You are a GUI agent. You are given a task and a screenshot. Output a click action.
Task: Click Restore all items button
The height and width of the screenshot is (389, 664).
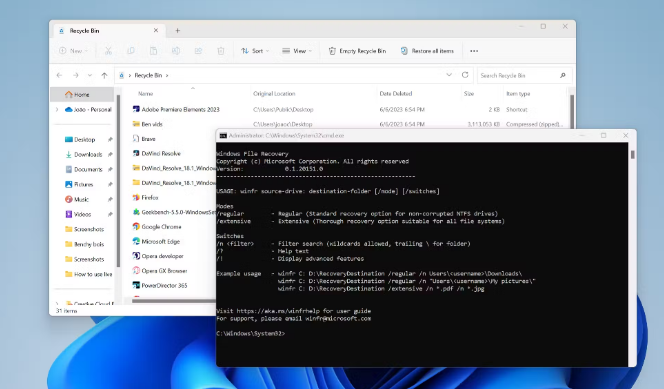[x=427, y=51]
